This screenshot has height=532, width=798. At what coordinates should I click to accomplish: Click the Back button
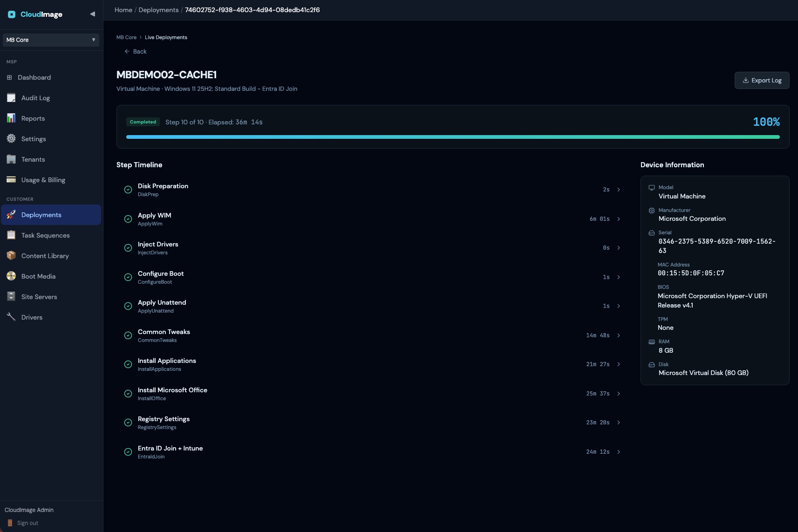136,51
